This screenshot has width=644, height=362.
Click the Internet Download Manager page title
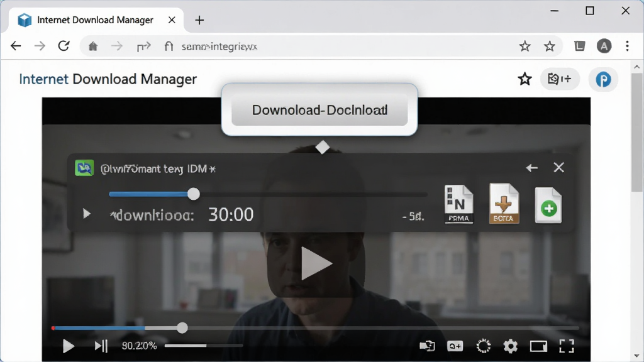pos(108,79)
